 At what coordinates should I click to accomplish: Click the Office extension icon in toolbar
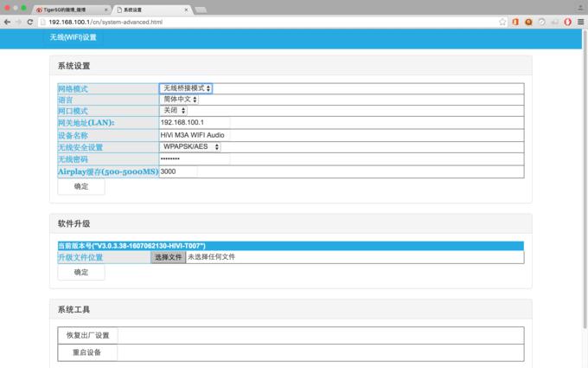[x=515, y=22]
